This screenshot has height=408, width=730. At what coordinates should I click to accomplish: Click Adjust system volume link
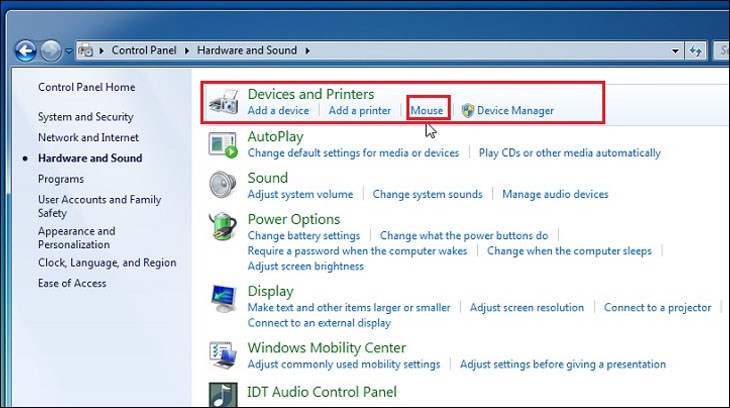300,194
